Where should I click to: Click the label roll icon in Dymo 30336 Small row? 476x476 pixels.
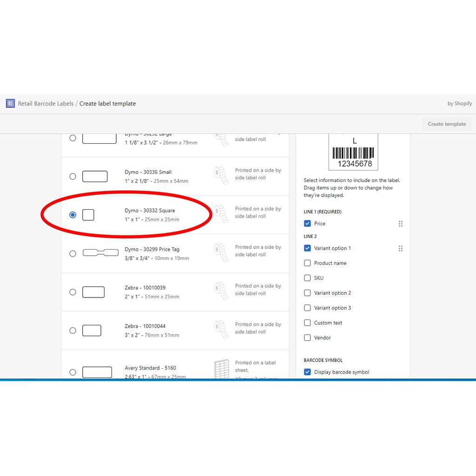221,175
